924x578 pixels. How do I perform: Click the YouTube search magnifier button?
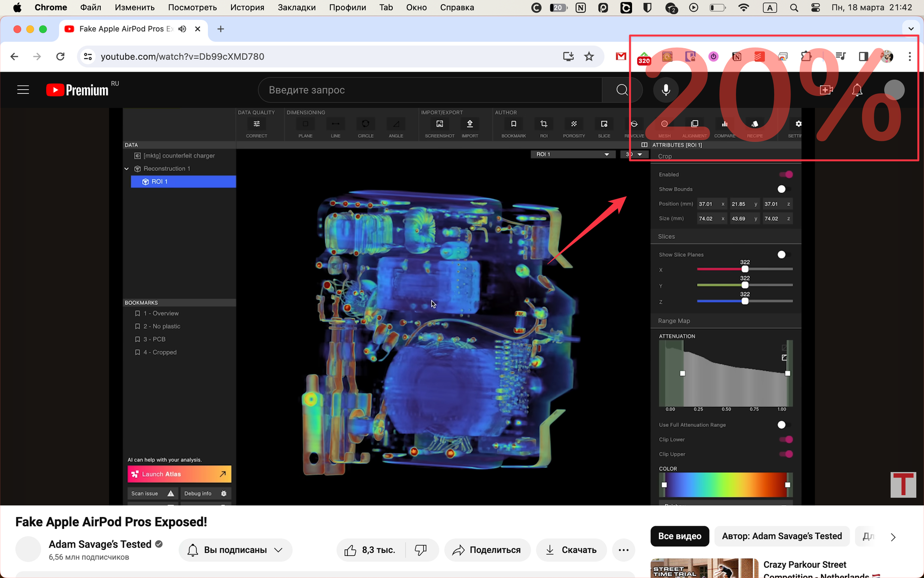622,90
